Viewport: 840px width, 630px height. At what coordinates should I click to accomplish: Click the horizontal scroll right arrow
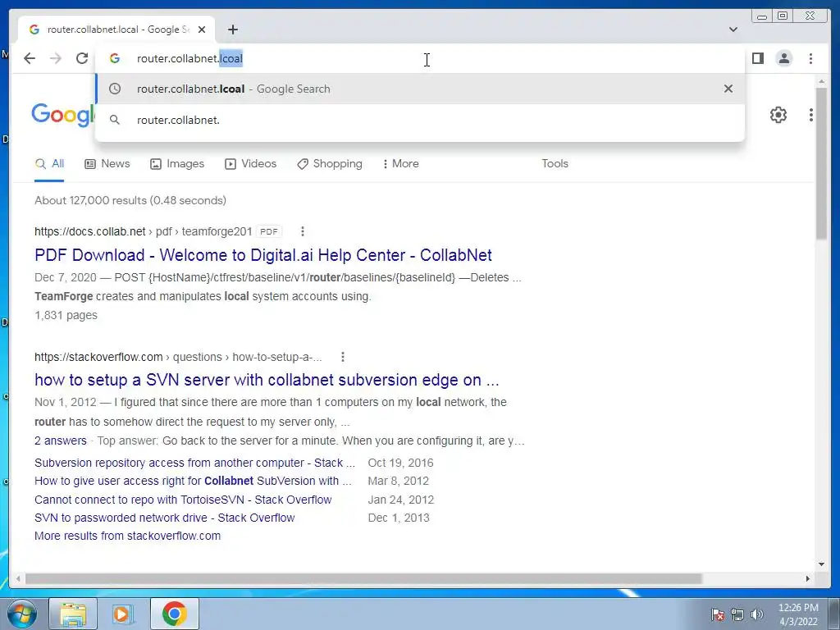808,578
